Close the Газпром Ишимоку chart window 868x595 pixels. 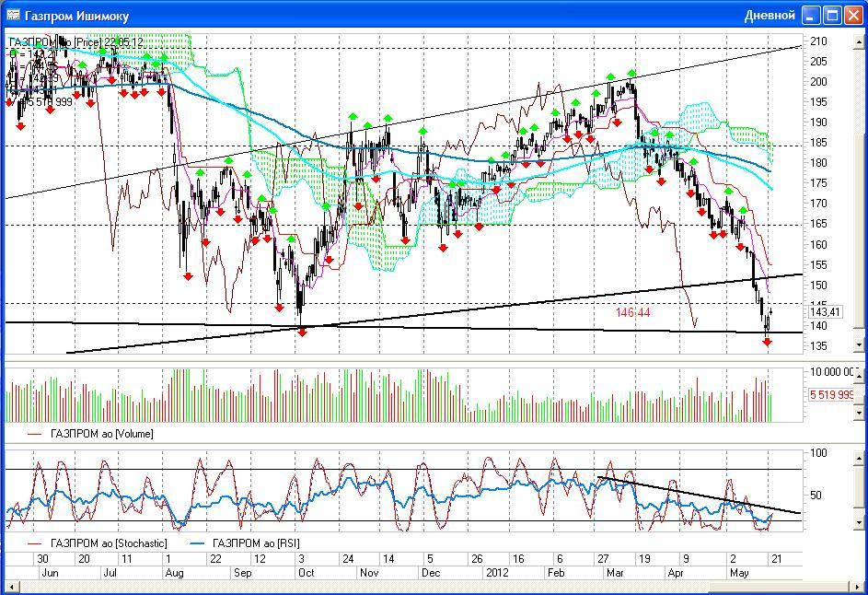pos(853,16)
